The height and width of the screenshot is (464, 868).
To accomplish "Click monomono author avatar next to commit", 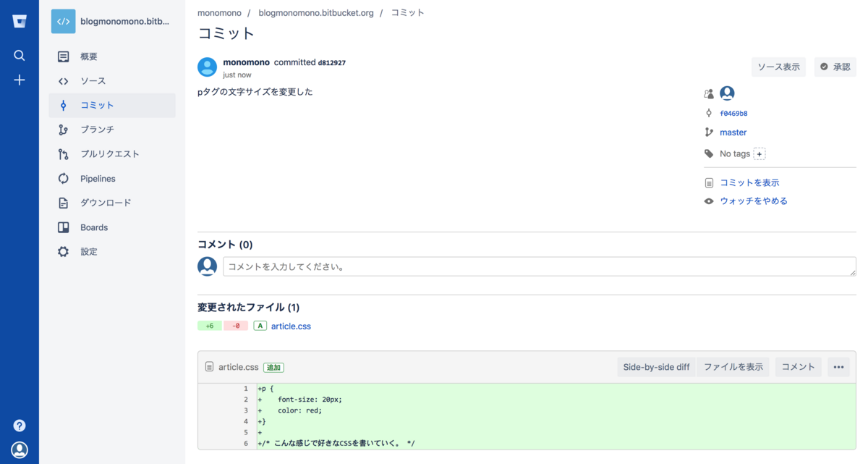I will click(207, 67).
